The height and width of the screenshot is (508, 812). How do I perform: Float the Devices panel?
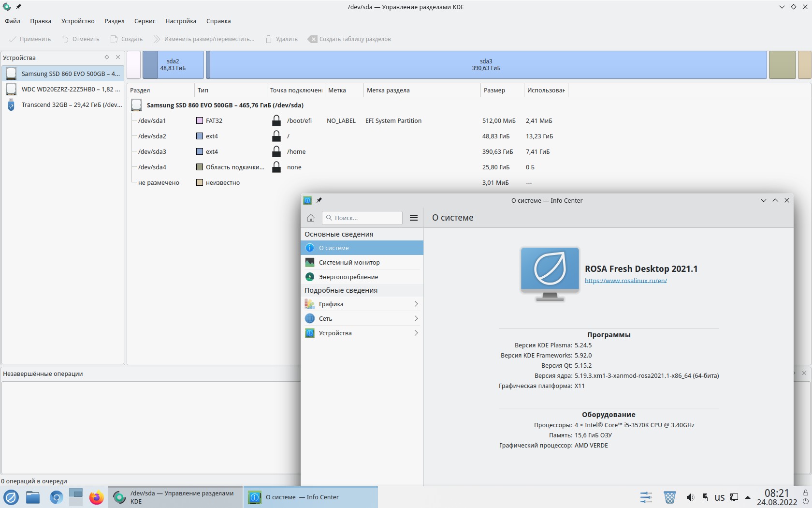point(107,57)
